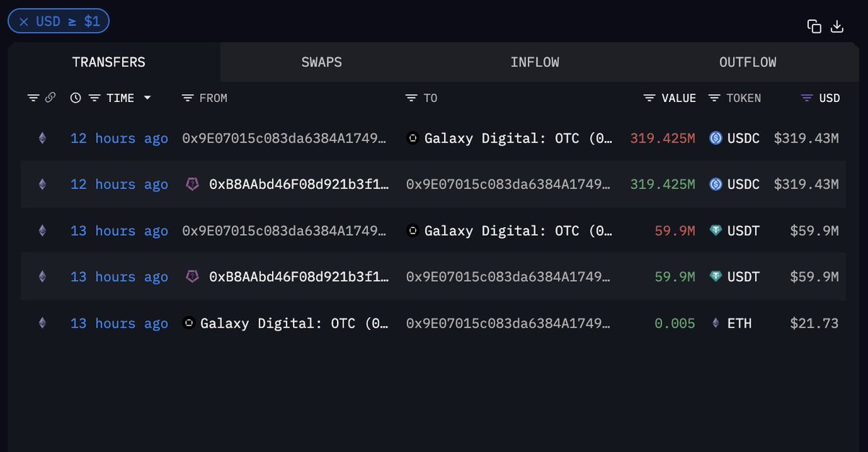The width and height of the screenshot is (868, 452).
Task: Filter by VALUE column
Action: [x=650, y=98]
